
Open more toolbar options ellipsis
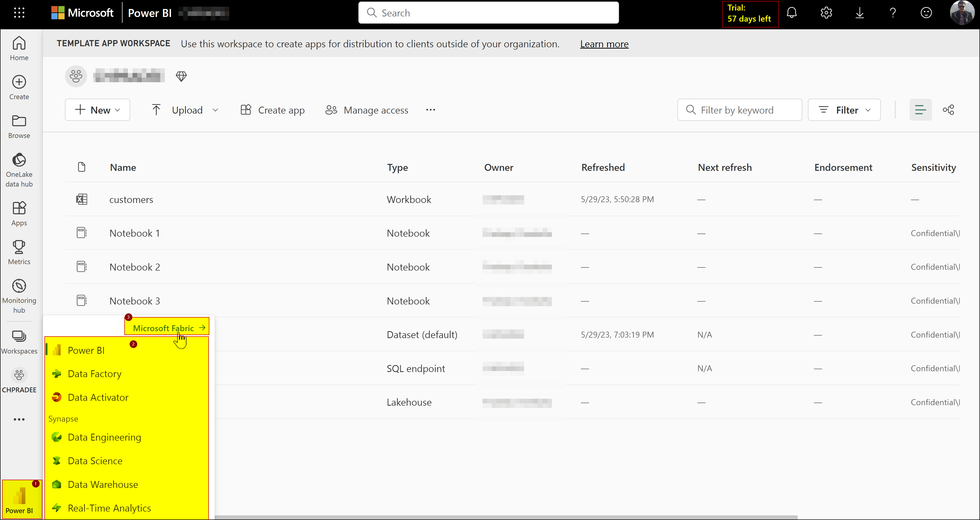[x=430, y=110]
